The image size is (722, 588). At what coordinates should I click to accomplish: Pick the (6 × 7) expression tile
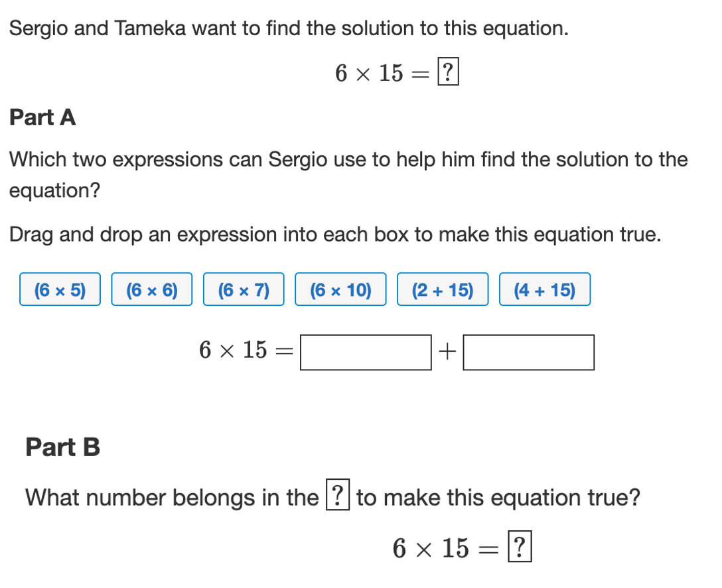[244, 289]
